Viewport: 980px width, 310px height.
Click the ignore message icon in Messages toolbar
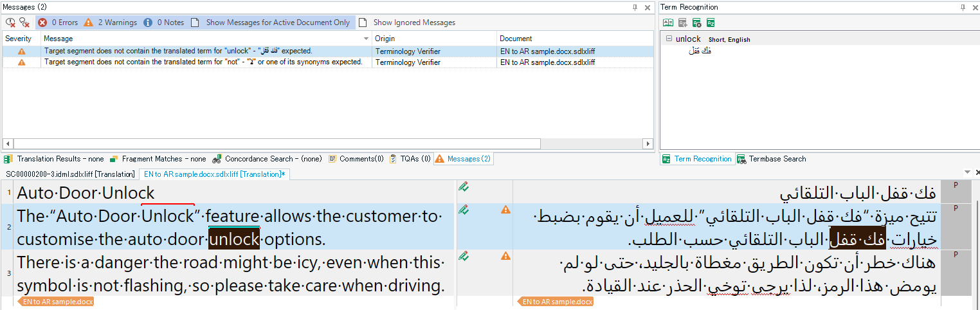10,23
